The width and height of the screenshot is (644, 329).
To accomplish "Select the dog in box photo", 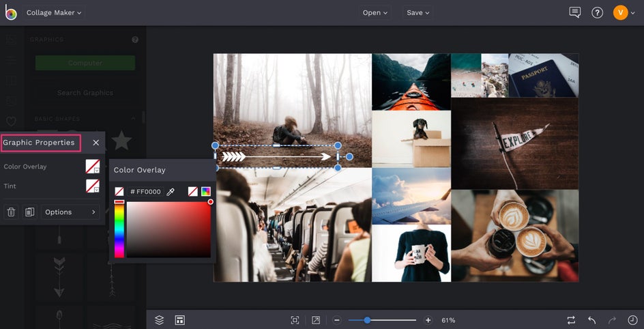I will tap(411, 139).
